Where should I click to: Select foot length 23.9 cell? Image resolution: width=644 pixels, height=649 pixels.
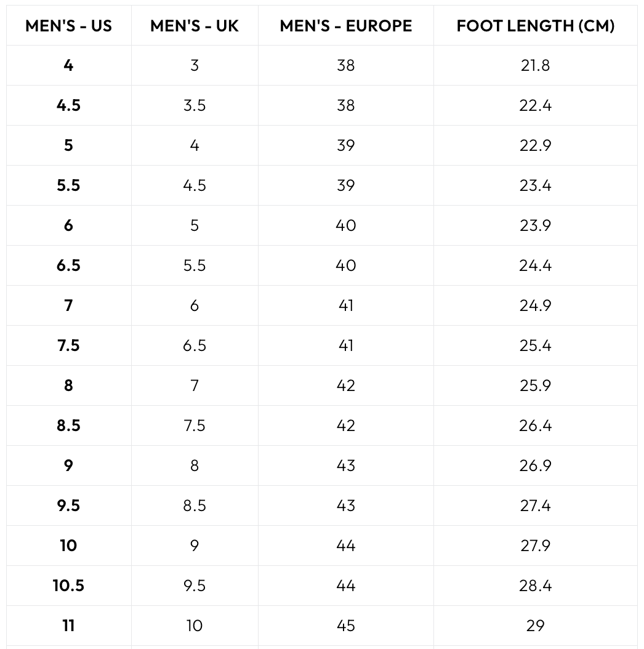coord(535,225)
